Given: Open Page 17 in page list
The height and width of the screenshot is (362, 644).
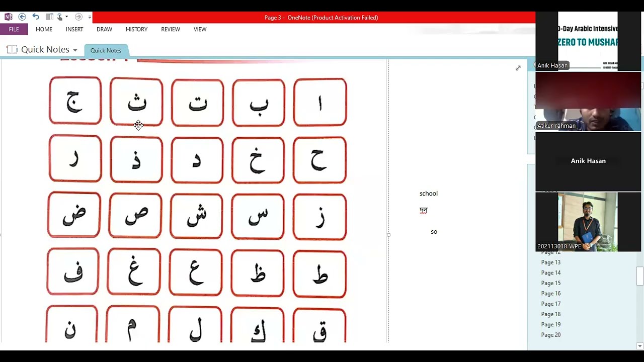Looking at the screenshot, I should [550, 304].
